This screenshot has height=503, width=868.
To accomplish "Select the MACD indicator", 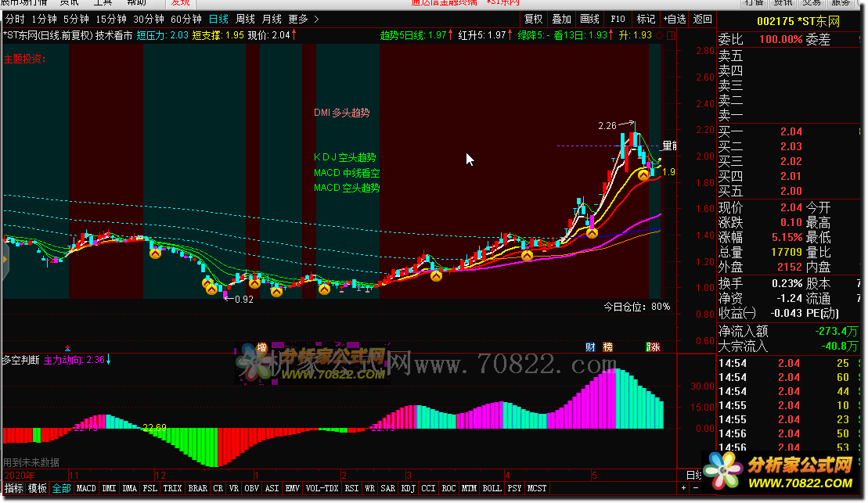I will pos(86,488).
